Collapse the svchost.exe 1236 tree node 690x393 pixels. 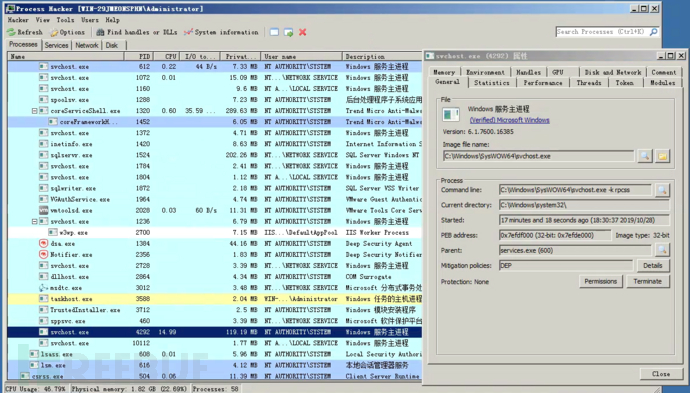(x=34, y=221)
